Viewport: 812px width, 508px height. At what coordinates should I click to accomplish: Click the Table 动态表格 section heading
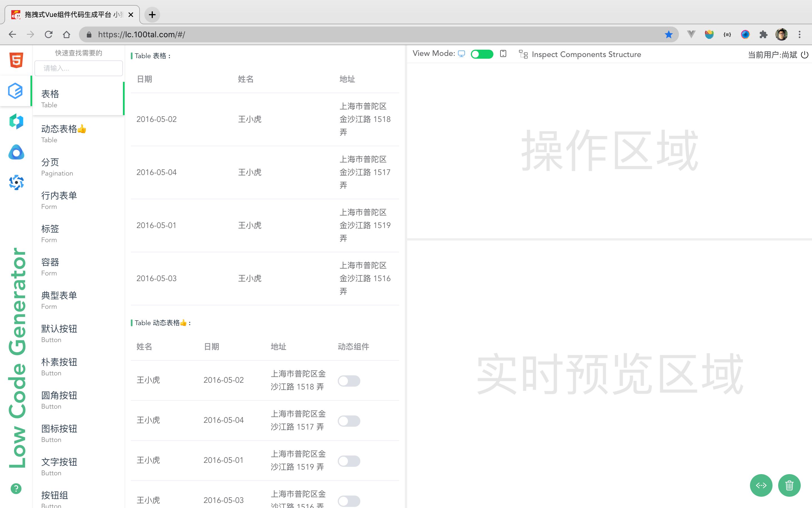[162, 323]
